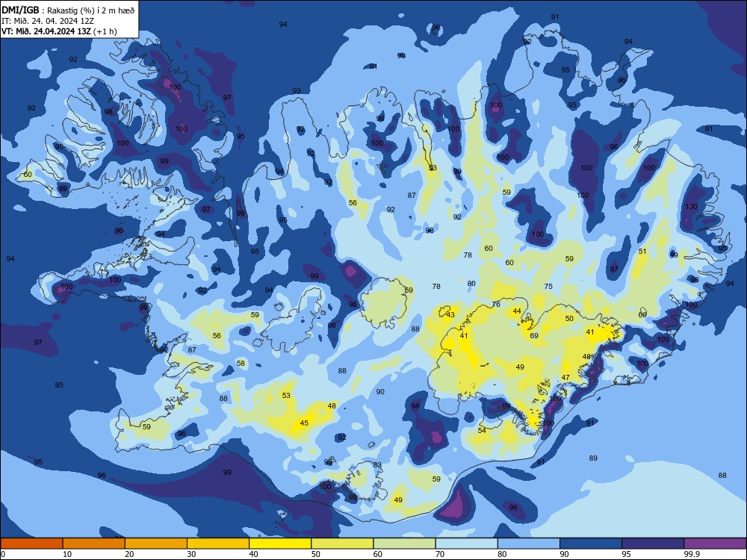Click the humidity value "44" on the map
This screenshot has height=560, width=747.
517,311
